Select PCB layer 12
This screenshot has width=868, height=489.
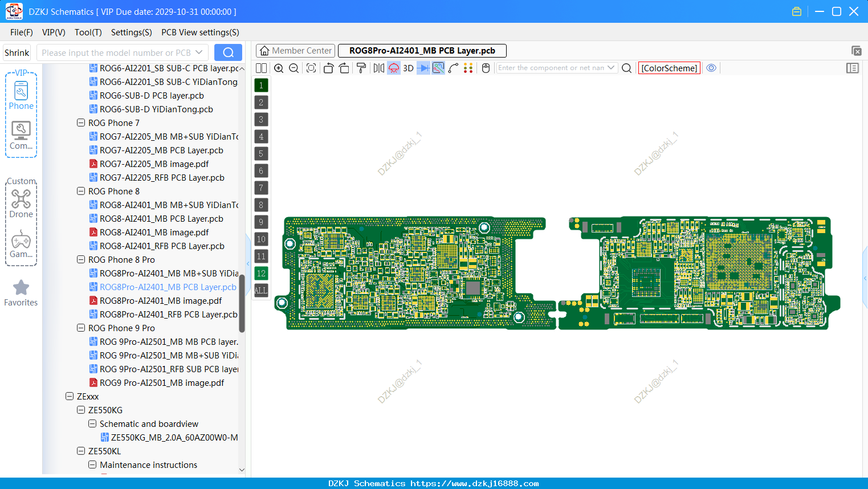(x=261, y=274)
